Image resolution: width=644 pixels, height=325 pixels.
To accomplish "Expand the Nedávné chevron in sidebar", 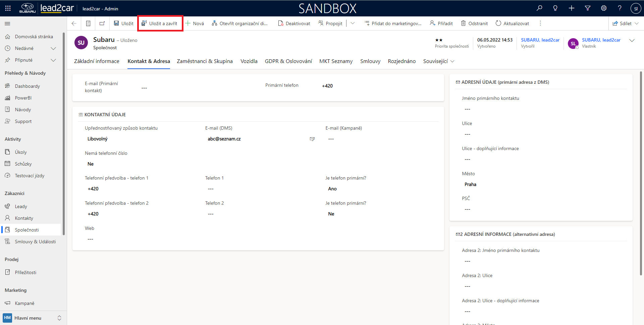I will [53, 49].
